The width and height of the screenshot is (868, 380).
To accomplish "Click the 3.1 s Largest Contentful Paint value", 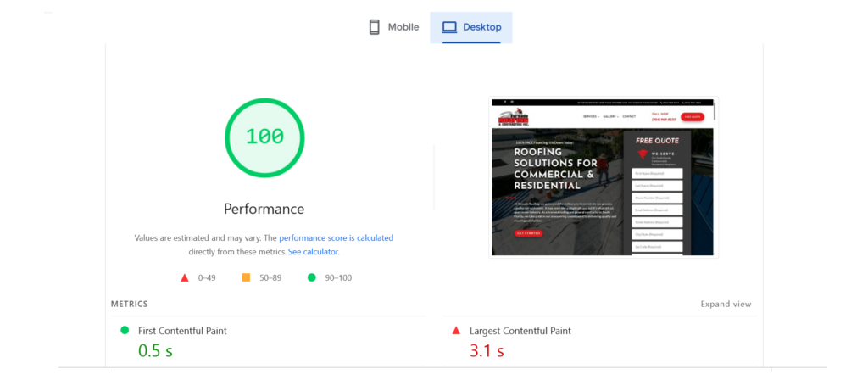I will pyautogui.click(x=487, y=349).
